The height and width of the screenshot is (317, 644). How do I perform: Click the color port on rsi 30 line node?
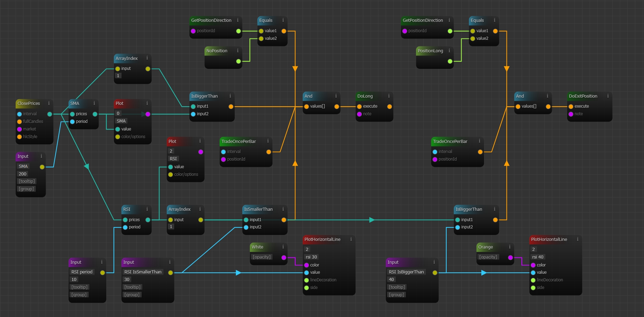tap(306, 265)
